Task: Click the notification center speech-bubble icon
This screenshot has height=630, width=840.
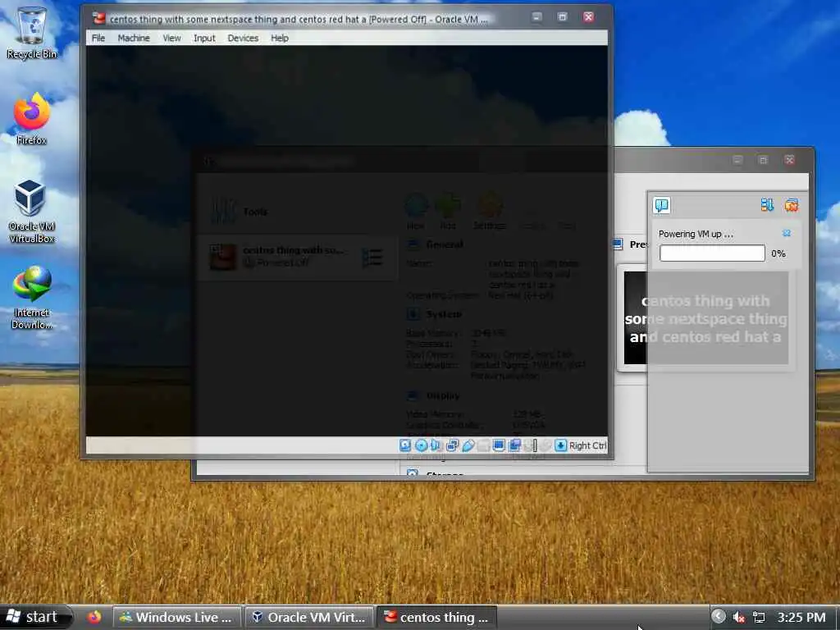Action: point(662,205)
